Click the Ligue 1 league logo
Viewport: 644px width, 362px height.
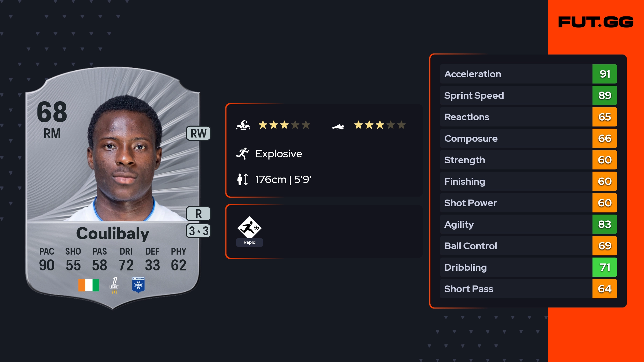tap(115, 285)
